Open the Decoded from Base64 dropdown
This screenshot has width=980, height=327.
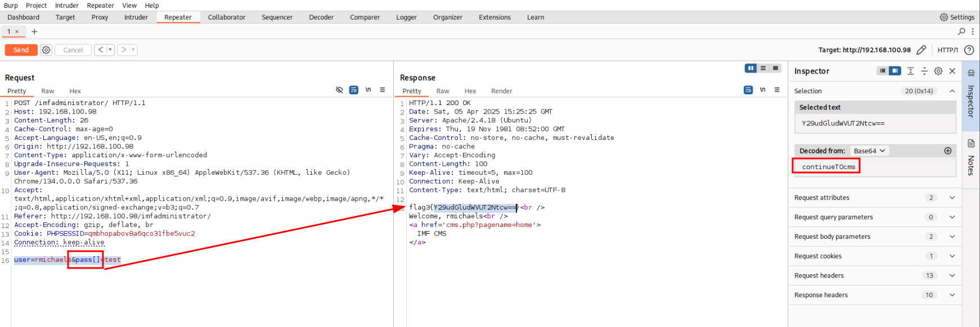click(869, 151)
